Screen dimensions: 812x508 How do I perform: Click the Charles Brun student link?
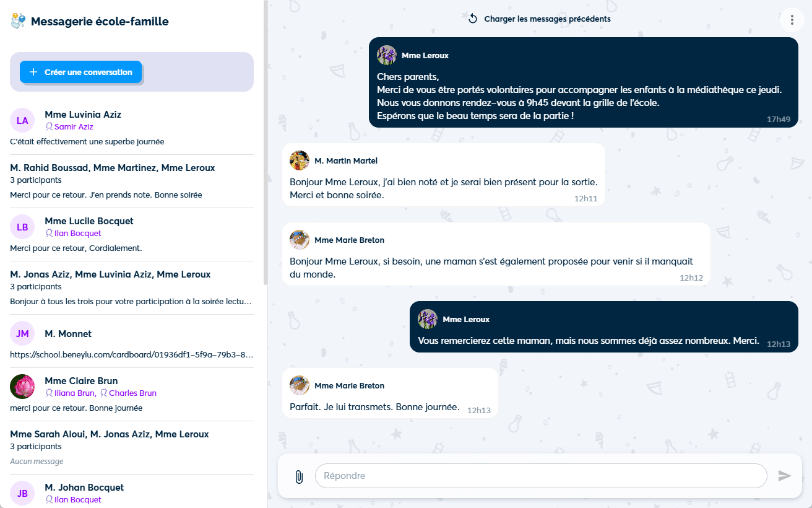coord(132,393)
